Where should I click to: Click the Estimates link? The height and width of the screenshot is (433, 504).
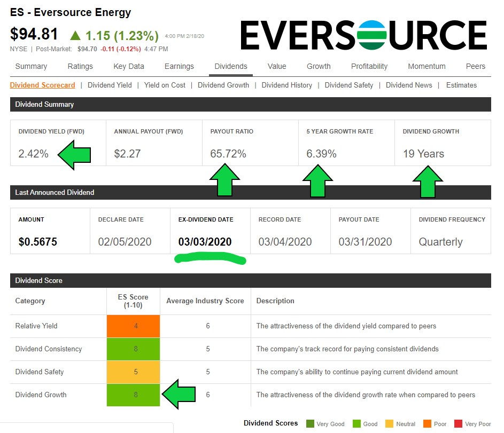click(x=461, y=85)
